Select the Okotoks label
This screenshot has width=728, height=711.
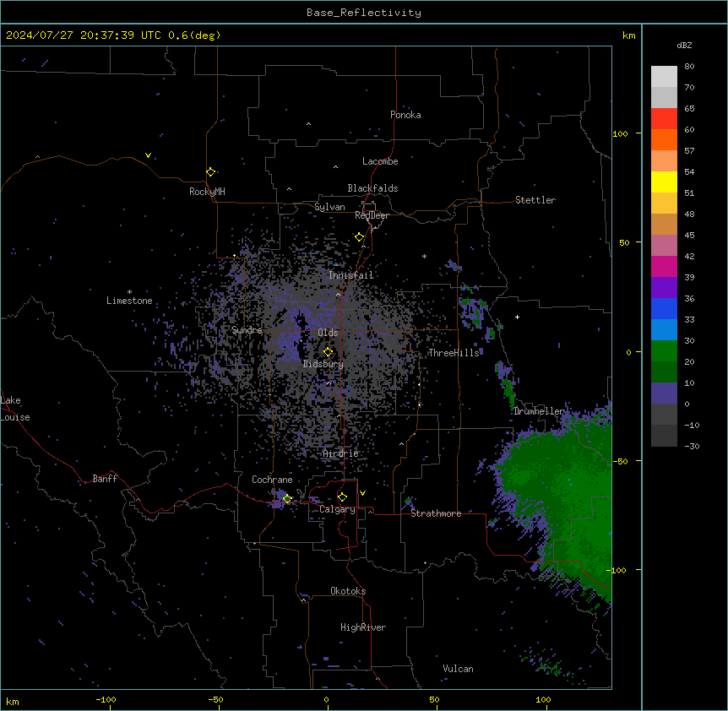pyautogui.click(x=348, y=591)
